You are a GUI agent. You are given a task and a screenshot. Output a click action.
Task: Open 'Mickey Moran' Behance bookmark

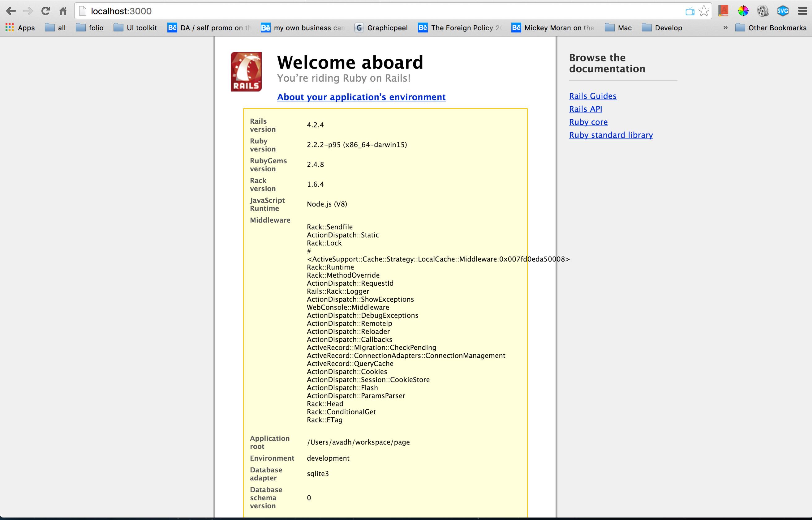[553, 28]
